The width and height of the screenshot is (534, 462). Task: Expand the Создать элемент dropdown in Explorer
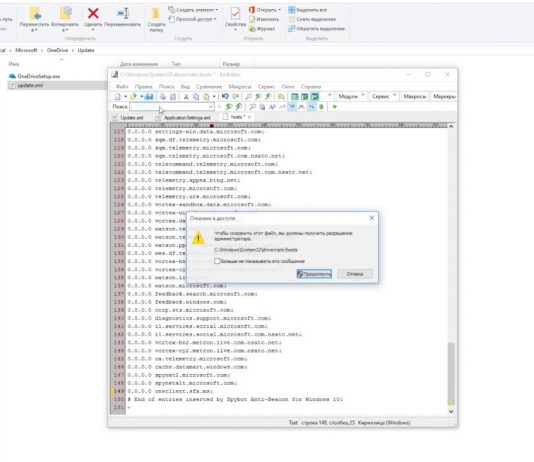pyautogui.click(x=217, y=10)
